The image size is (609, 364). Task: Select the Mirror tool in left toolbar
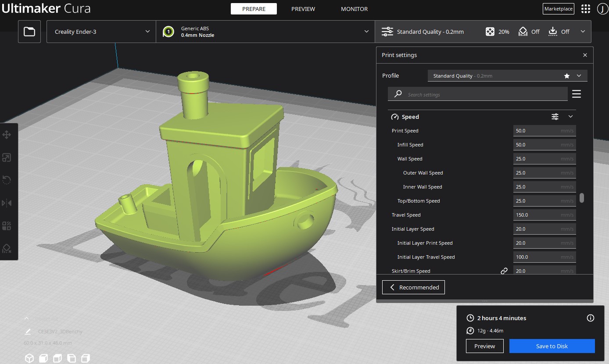pos(7,203)
